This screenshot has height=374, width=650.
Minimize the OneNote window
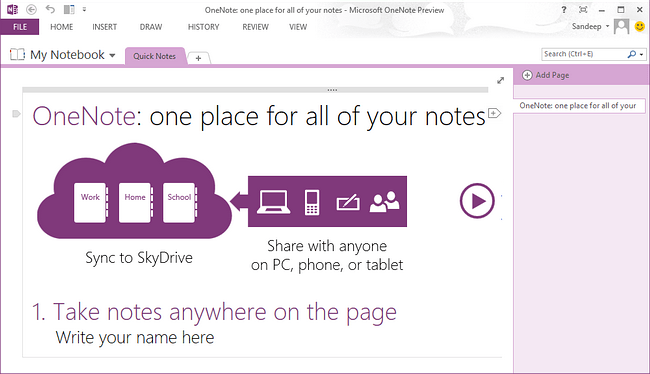(602, 10)
